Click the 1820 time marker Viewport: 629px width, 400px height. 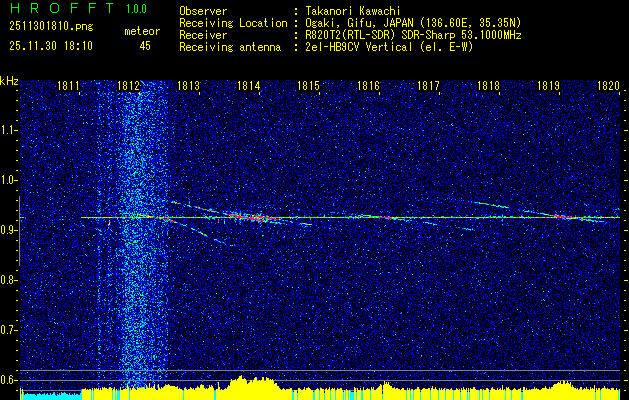coord(609,85)
